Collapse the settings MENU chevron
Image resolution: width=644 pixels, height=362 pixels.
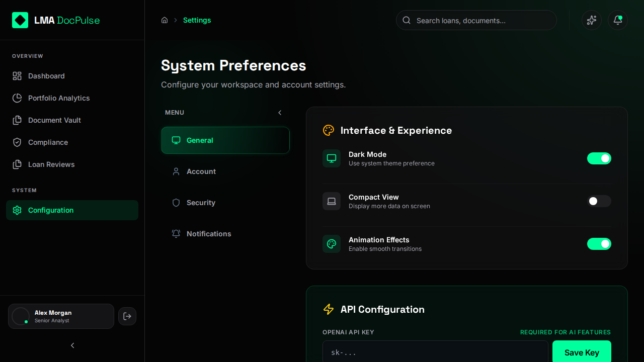click(280, 113)
